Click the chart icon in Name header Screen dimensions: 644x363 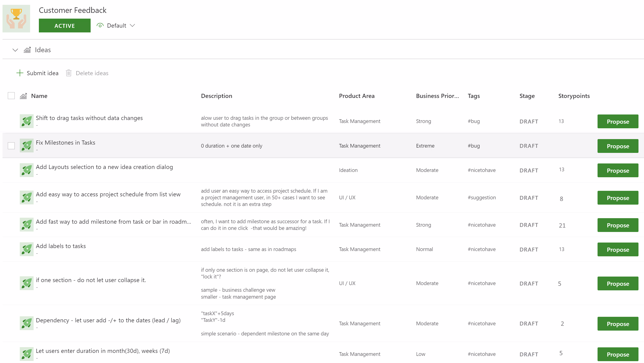click(23, 96)
